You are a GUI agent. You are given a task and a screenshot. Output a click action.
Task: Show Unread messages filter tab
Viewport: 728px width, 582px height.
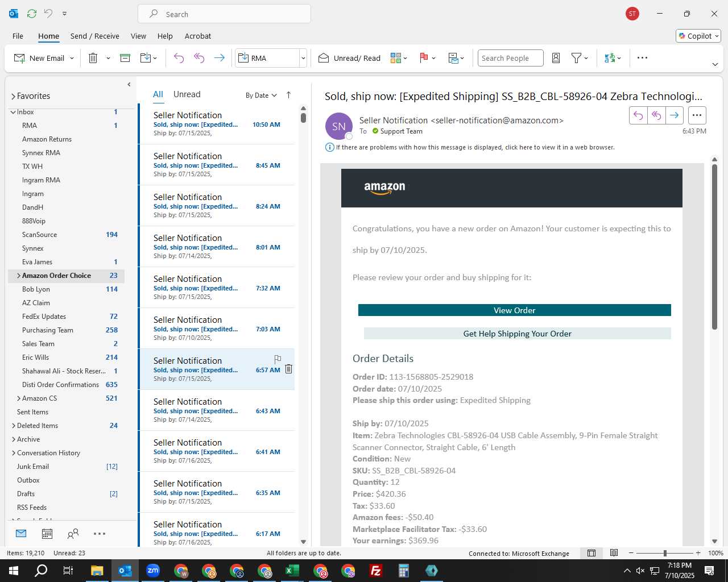pos(187,94)
